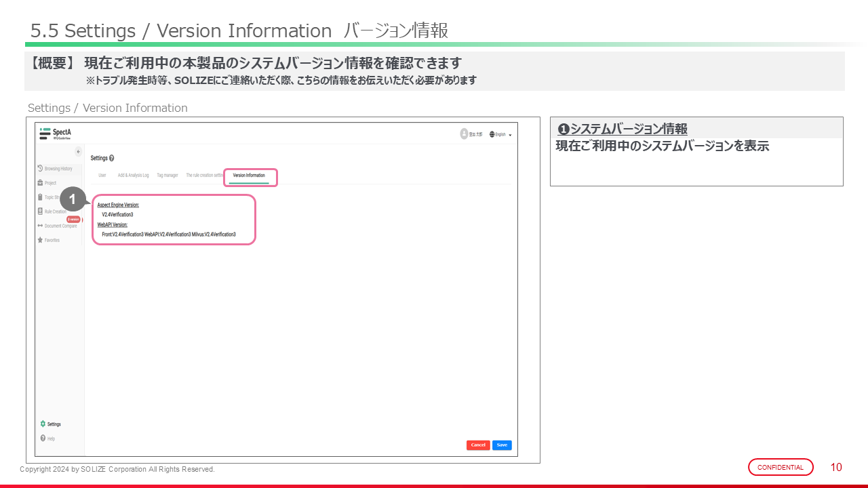Open the rule creation setting tab
The image size is (868, 488).
click(205, 176)
